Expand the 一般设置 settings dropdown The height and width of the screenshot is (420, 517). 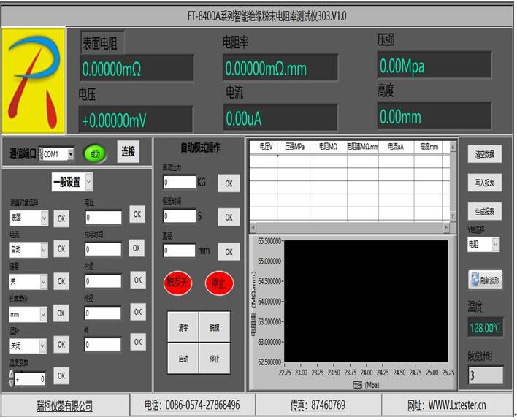pyautogui.click(x=88, y=182)
